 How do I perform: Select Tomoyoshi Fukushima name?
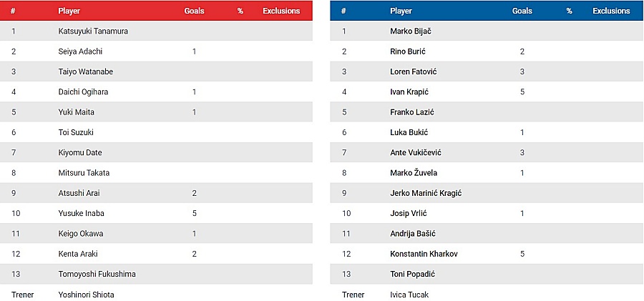point(97,274)
